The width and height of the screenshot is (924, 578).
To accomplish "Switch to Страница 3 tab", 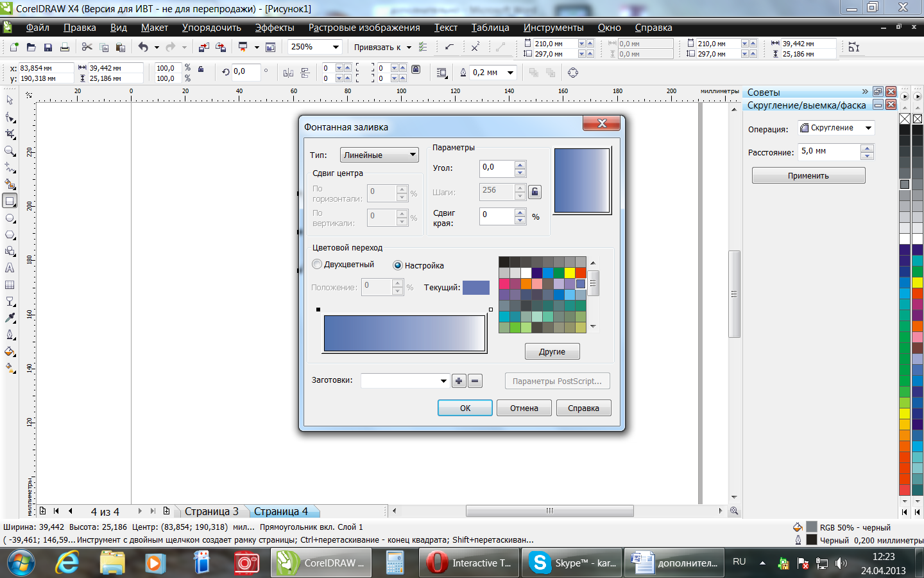I will pyautogui.click(x=211, y=511).
